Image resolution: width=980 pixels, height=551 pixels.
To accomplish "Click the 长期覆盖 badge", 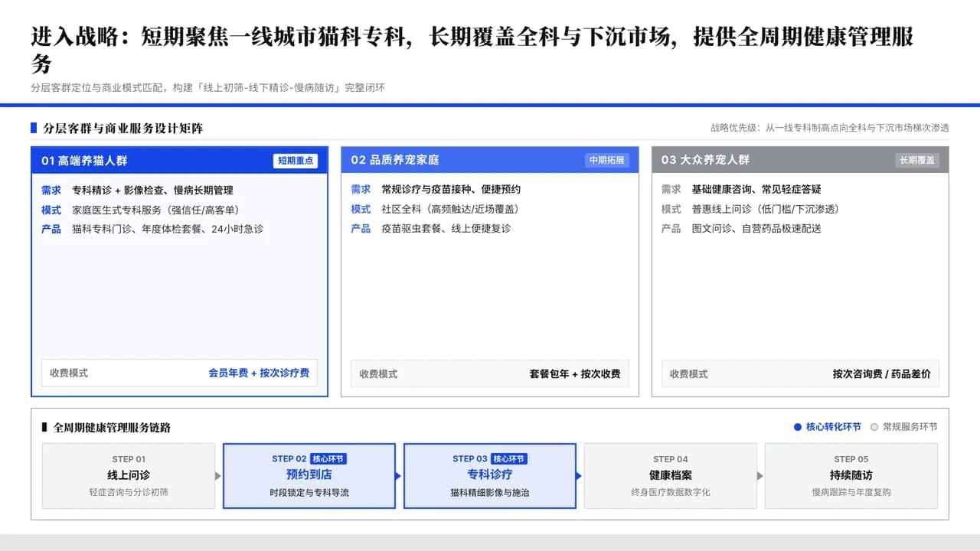I will [917, 161].
